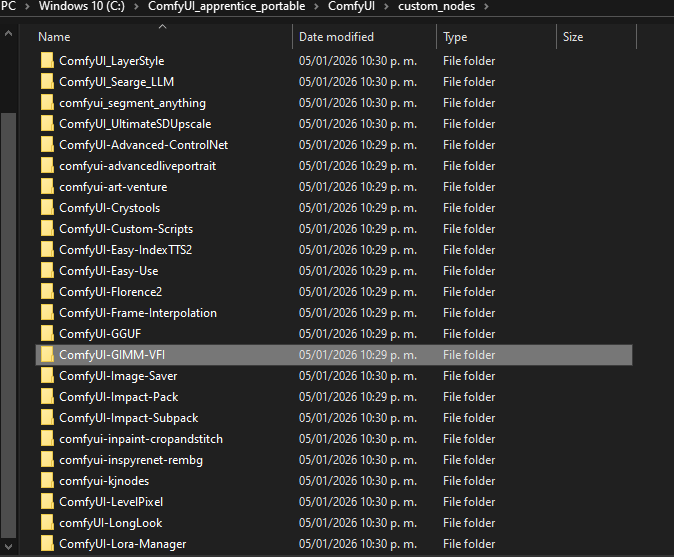Click the ComfyUI-Easy-Use folder icon
This screenshot has width=674, height=557.
[x=47, y=271]
